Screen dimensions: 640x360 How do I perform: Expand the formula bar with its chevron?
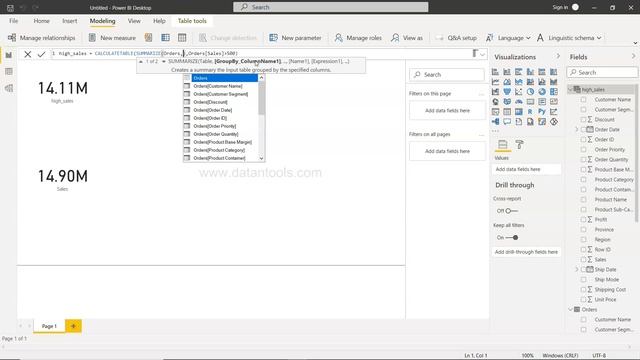click(483, 54)
